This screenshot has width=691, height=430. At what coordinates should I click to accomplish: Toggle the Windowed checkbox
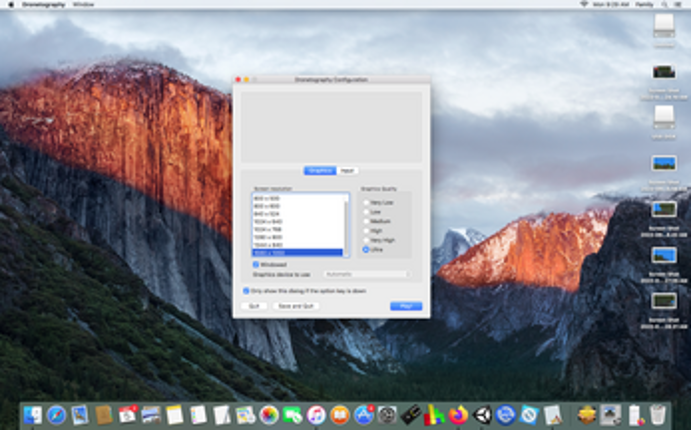click(256, 264)
